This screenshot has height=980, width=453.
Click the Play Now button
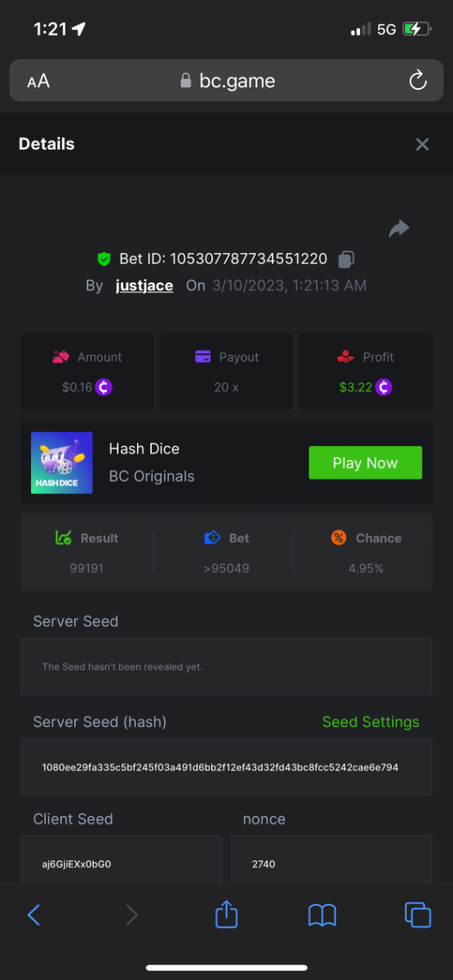pyautogui.click(x=365, y=463)
